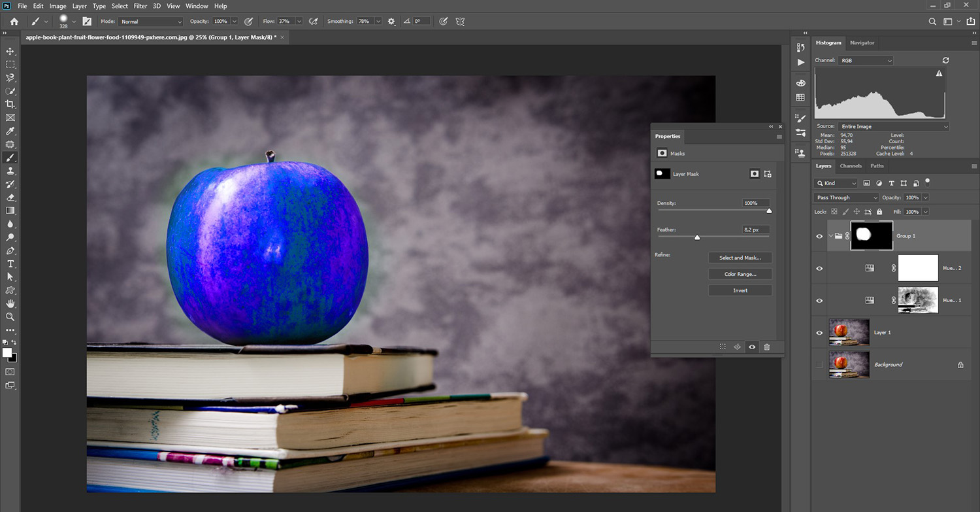The height and width of the screenshot is (512, 980).
Task: Click the Select and Mask button
Action: point(740,258)
